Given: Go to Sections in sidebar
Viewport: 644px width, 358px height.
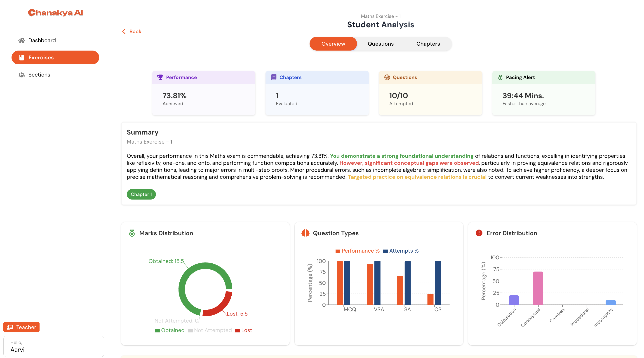Looking at the screenshot, I should click(x=55, y=75).
